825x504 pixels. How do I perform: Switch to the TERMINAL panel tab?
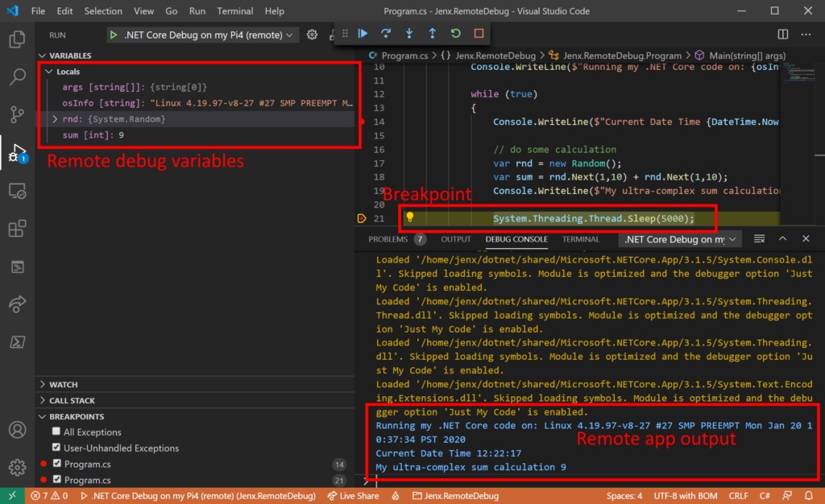click(x=580, y=239)
